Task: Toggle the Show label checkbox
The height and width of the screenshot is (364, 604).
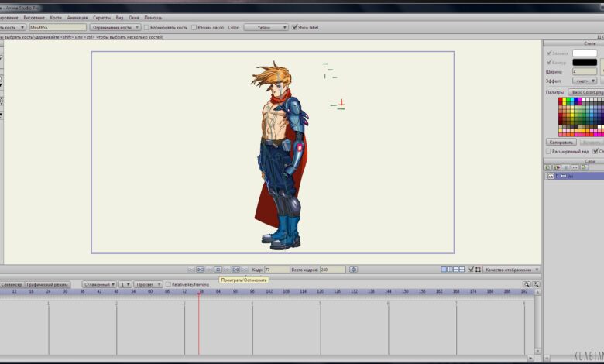Action: (x=294, y=27)
